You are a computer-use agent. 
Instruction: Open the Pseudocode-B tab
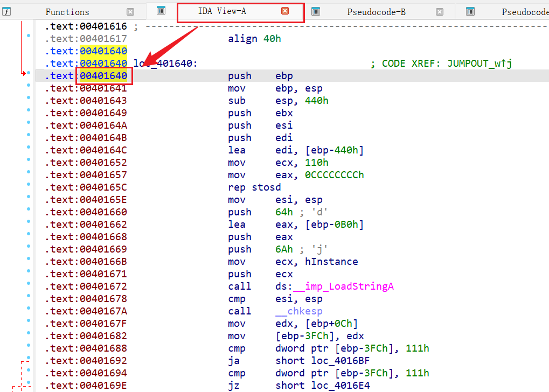pos(377,12)
